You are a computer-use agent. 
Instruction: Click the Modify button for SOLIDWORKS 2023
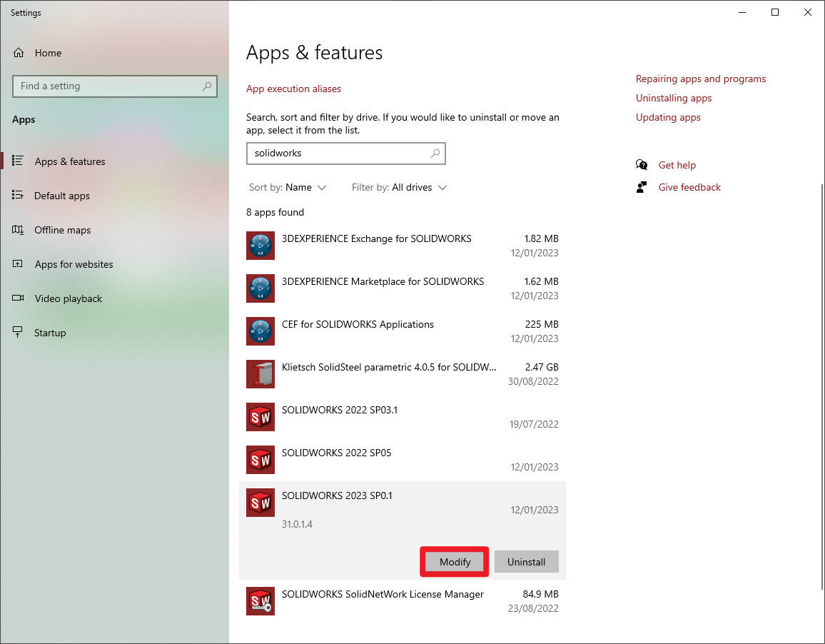(x=454, y=562)
